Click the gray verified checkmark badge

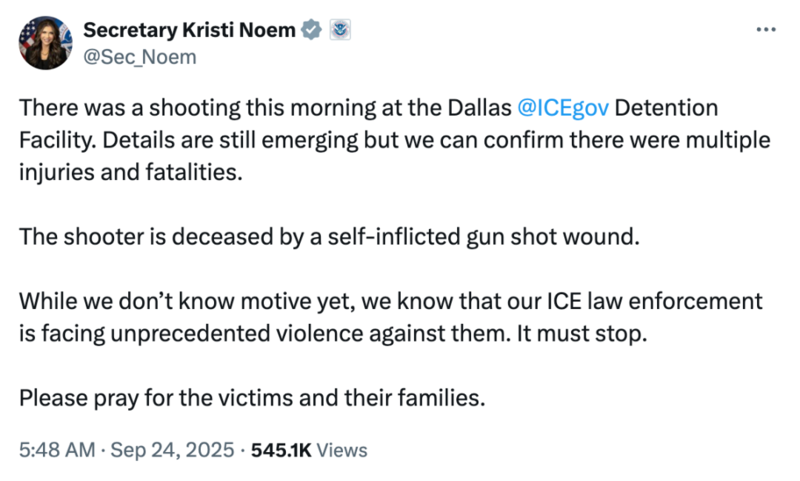click(x=312, y=30)
